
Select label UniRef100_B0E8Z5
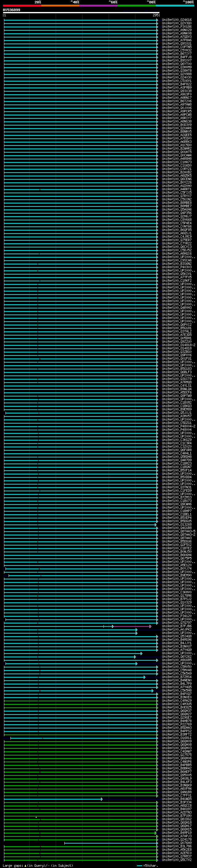pos(177,708)
